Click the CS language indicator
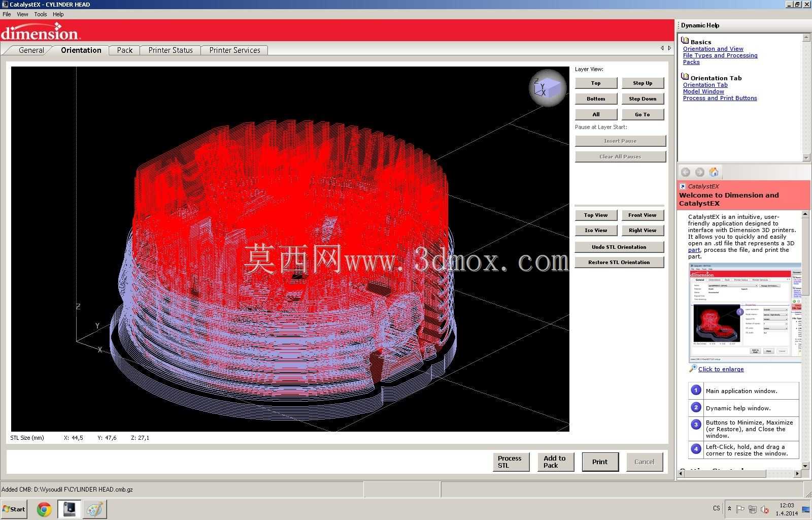This screenshot has width=812, height=520. coord(716,508)
